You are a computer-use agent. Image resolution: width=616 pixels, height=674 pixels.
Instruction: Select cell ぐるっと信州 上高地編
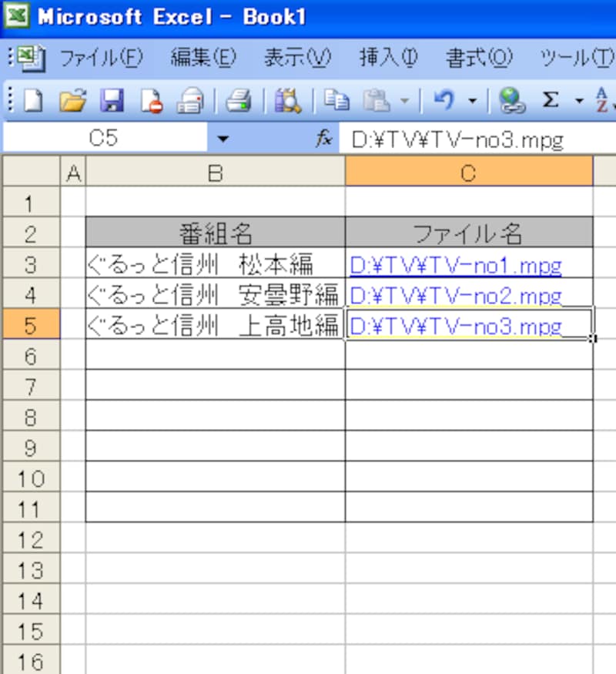point(215,324)
